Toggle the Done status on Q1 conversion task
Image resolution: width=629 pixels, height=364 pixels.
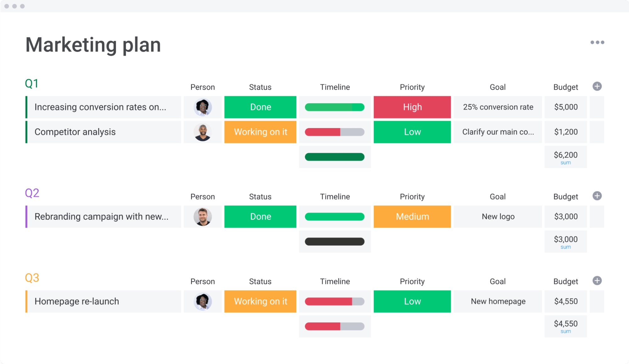point(260,107)
